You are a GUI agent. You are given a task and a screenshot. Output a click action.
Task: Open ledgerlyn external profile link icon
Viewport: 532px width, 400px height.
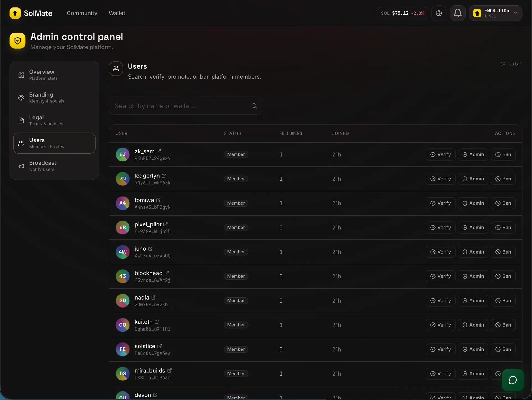(x=164, y=176)
